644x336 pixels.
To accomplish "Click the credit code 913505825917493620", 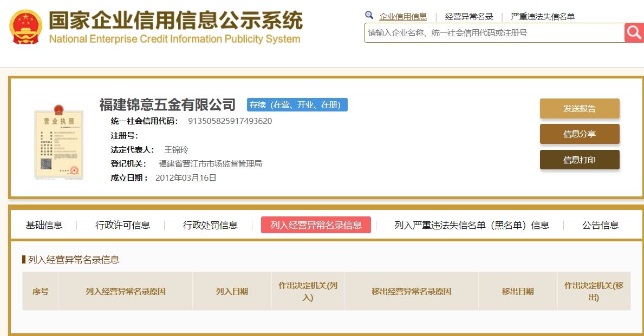I will click(230, 121).
